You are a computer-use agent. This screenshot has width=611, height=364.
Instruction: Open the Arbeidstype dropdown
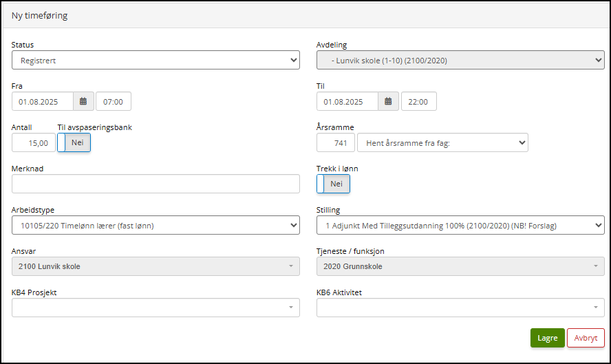(x=156, y=225)
